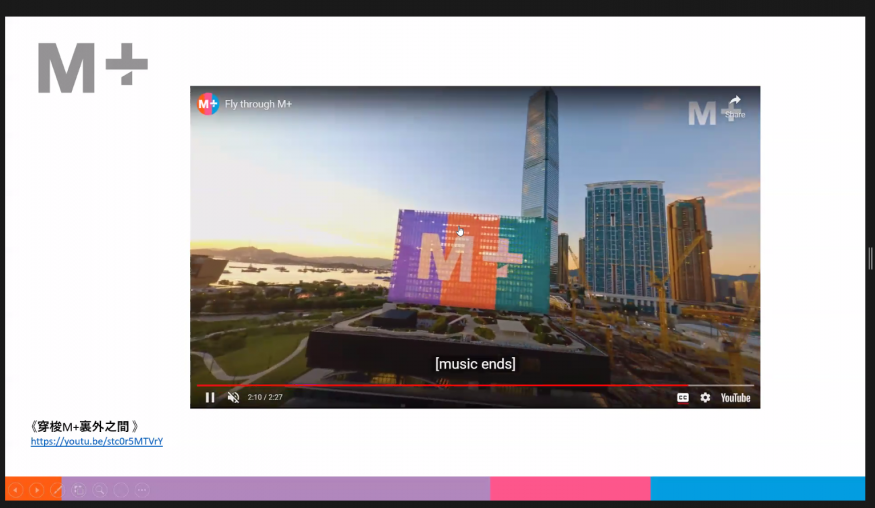
Task: Pause the Fly through M+ video
Action: point(210,397)
